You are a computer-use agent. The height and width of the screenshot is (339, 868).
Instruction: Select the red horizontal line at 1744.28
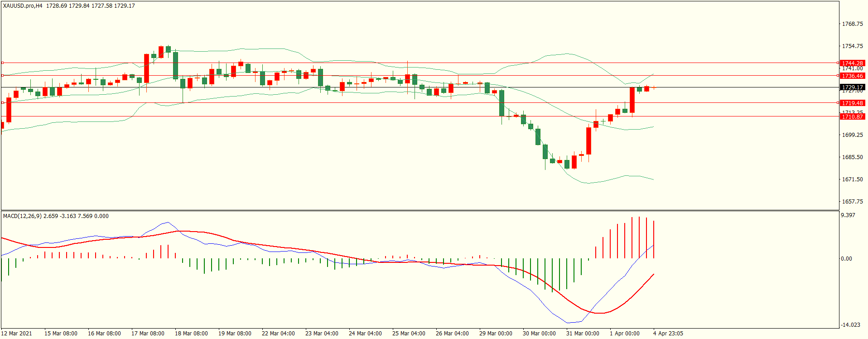(420, 63)
